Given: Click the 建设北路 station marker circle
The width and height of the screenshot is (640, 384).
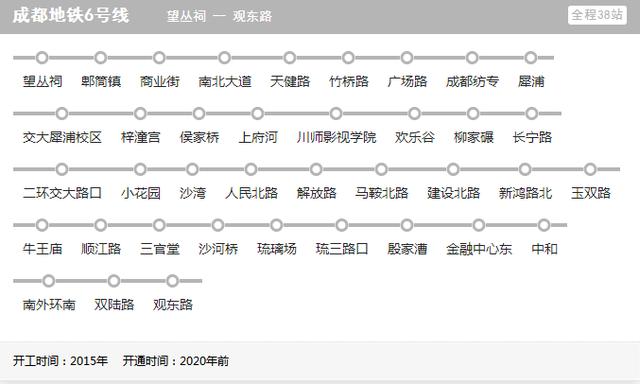Looking at the screenshot, I should pyautogui.click(x=453, y=169).
